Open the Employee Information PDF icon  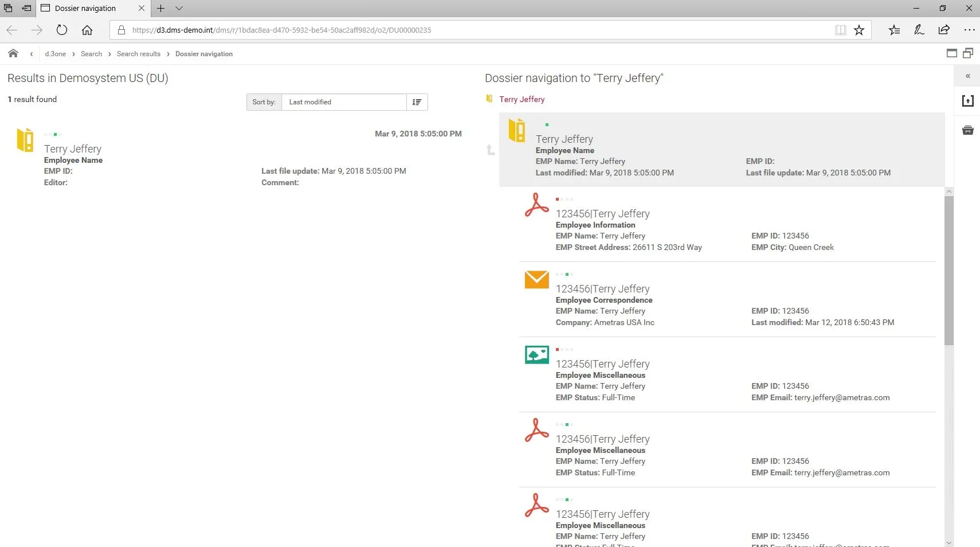pos(536,205)
